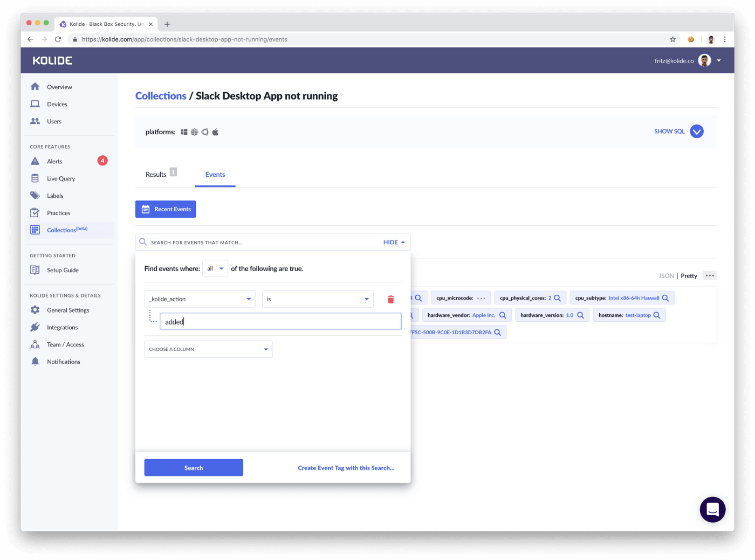
Task: Expand the Choose a Column dropdown
Action: pyautogui.click(x=208, y=349)
